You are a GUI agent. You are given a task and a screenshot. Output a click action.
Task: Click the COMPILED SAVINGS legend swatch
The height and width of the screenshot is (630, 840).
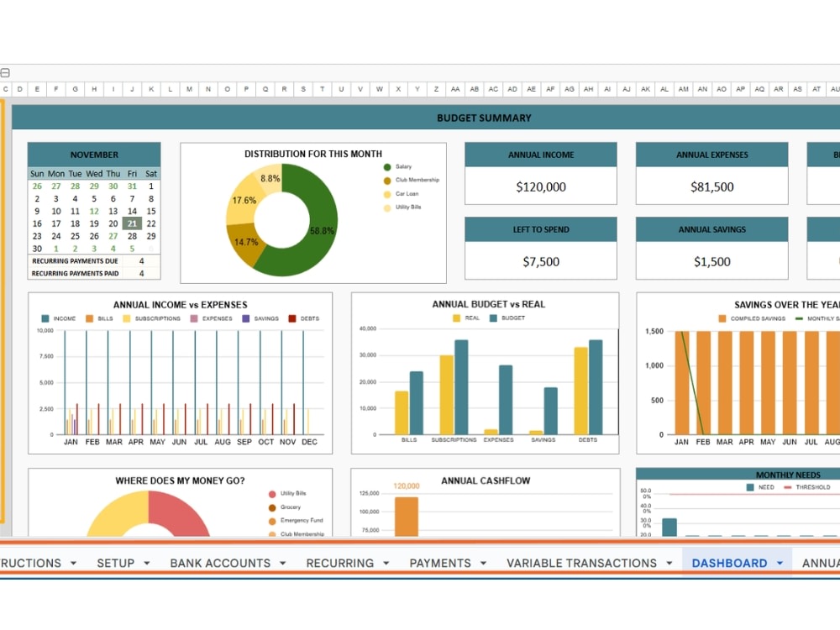click(x=722, y=318)
